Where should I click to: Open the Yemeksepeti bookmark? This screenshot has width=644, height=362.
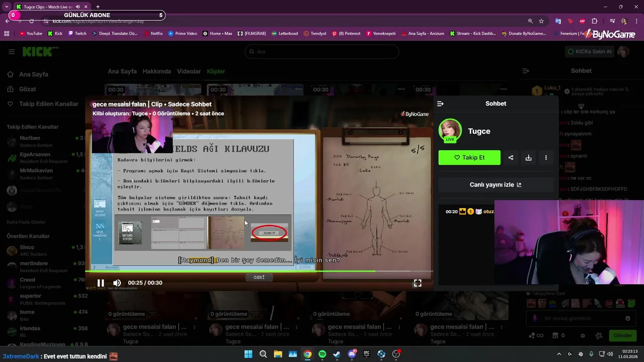click(x=381, y=34)
